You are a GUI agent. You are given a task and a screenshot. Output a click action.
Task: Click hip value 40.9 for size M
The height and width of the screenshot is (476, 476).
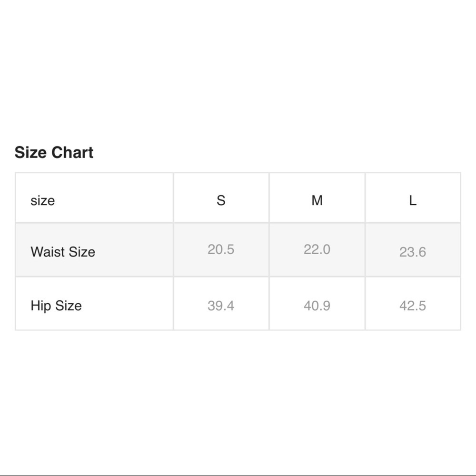point(317,306)
